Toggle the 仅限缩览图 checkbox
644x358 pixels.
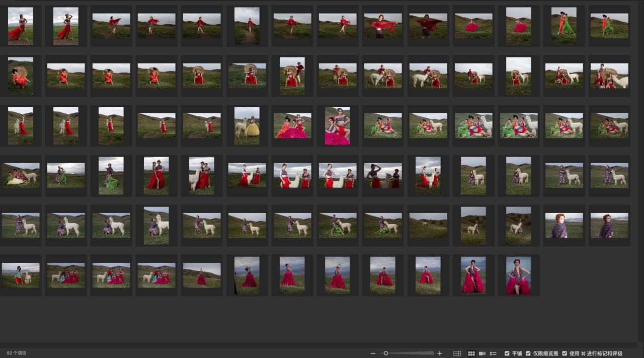(x=528, y=353)
